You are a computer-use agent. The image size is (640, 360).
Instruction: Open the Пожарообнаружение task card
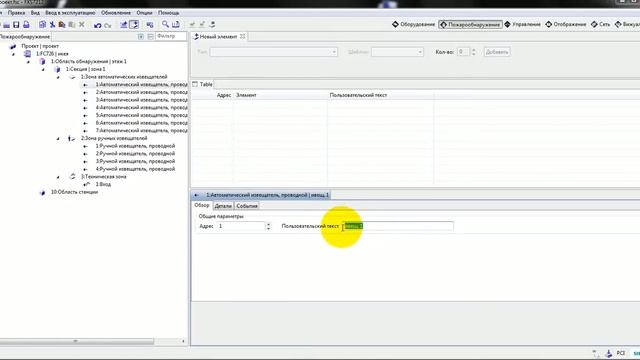point(470,24)
